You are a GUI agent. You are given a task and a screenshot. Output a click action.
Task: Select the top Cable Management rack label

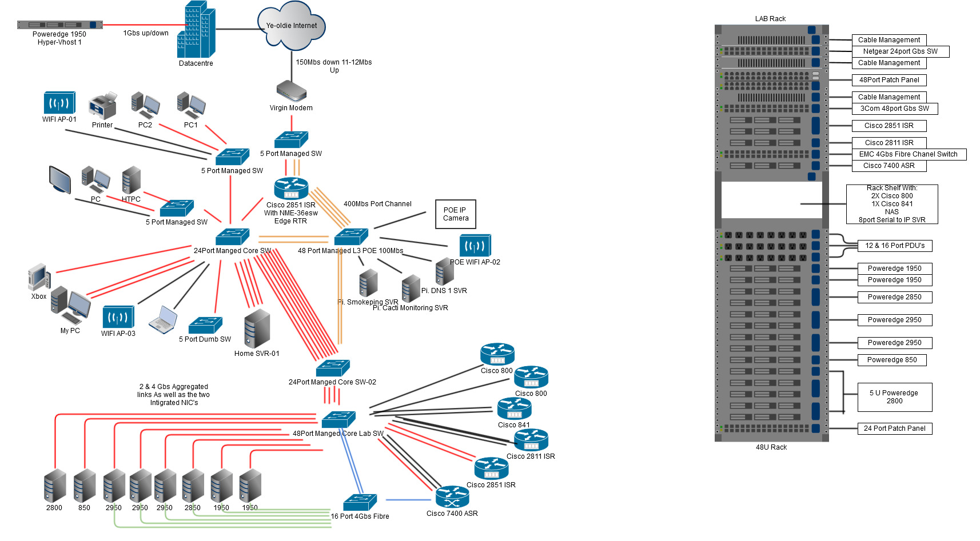(x=889, y=40)
